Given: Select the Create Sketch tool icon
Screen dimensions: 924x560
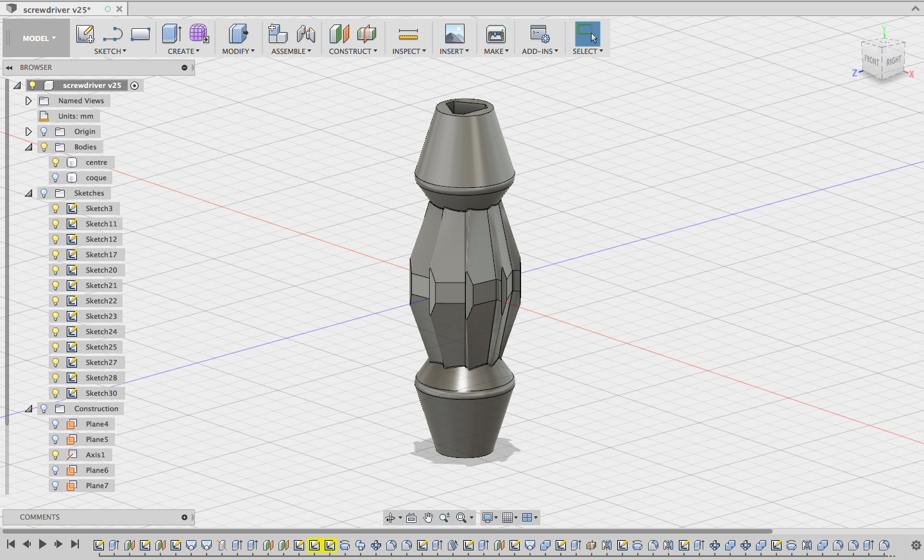Looking at the screenshot, I should tap(85, 33).
